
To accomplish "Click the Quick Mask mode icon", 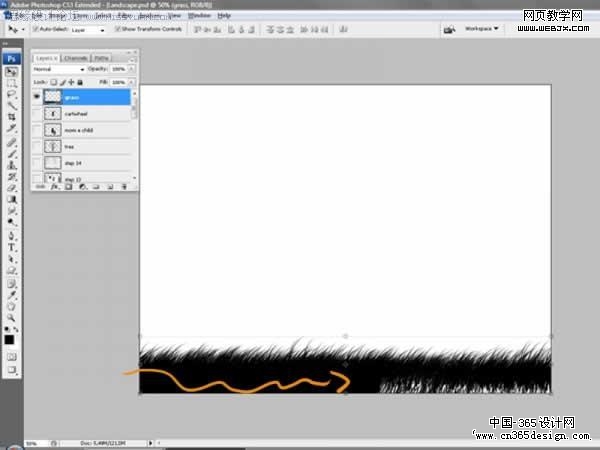I will tap(11, 357).
